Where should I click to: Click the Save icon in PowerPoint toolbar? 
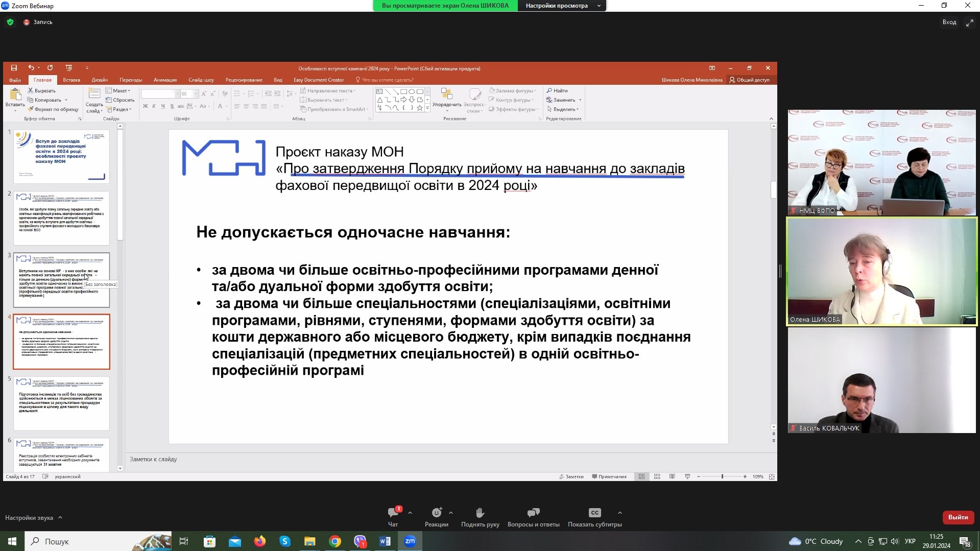click(x=14, y=68)
